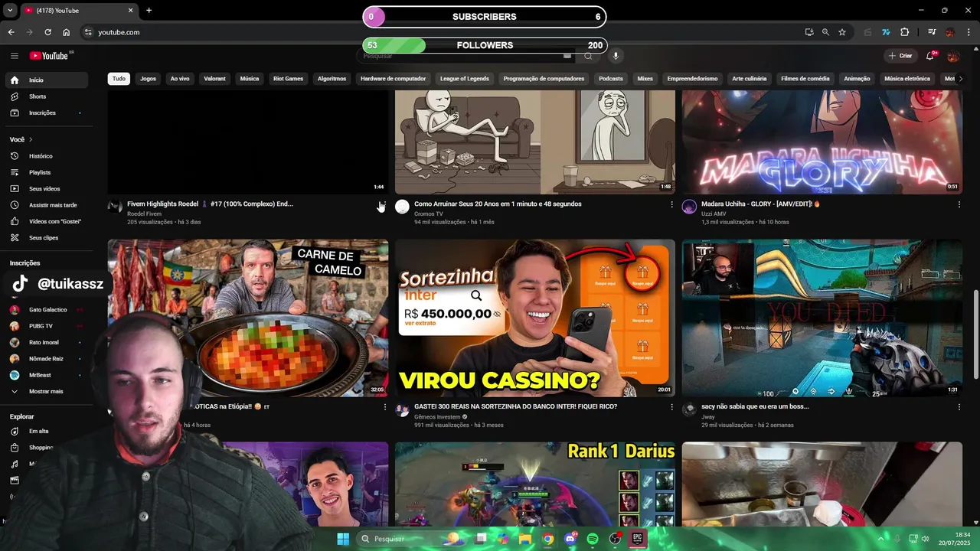Open the Cromos TV channel link
Viewport: 980px width, 551px height.
pyautogui.click(x=429, y=214)
